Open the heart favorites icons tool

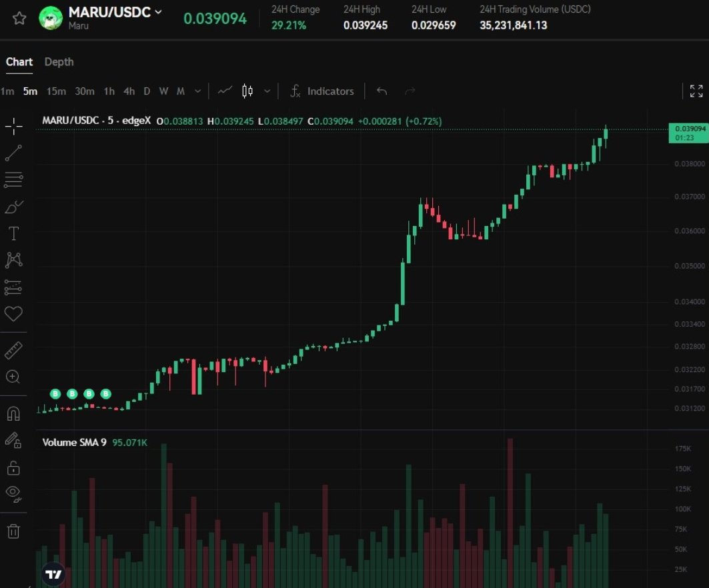tap(13, 313)
